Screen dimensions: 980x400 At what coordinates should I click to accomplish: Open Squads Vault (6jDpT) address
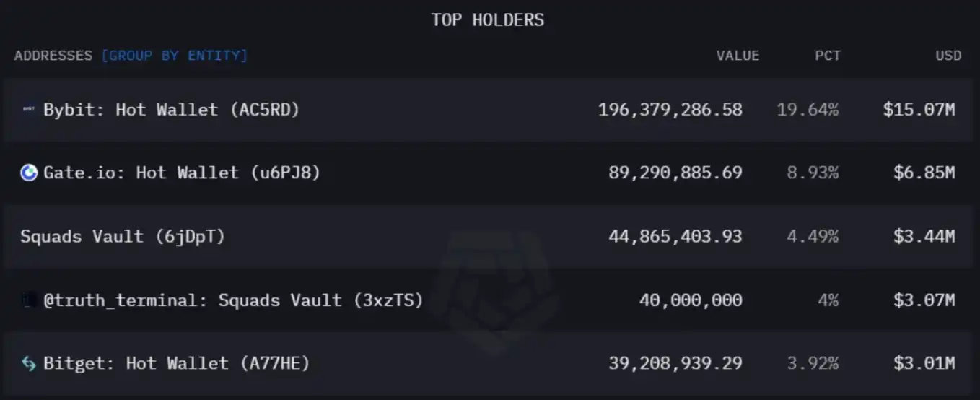pyautogui.click(x=123, y=236)
